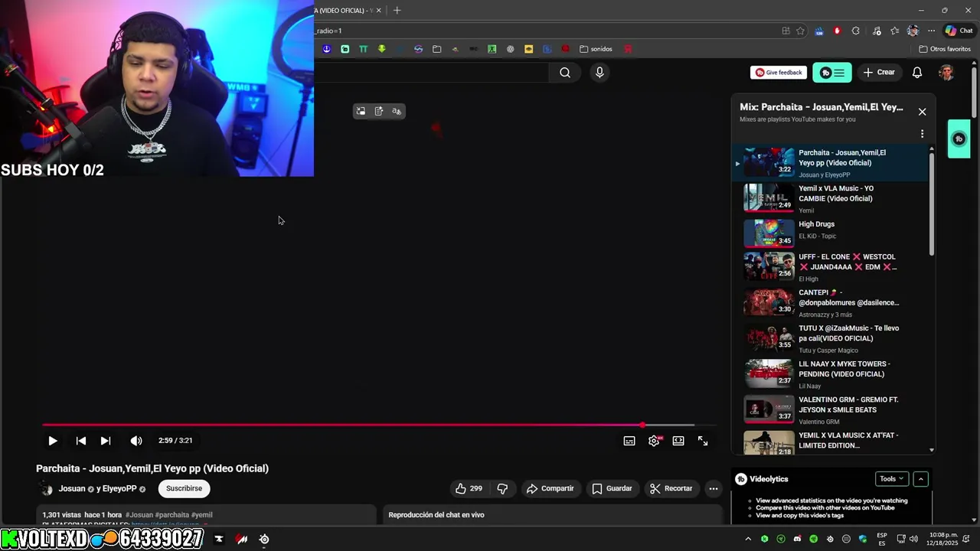
Task: Click #yemil hashtag link
Action: 202,515
